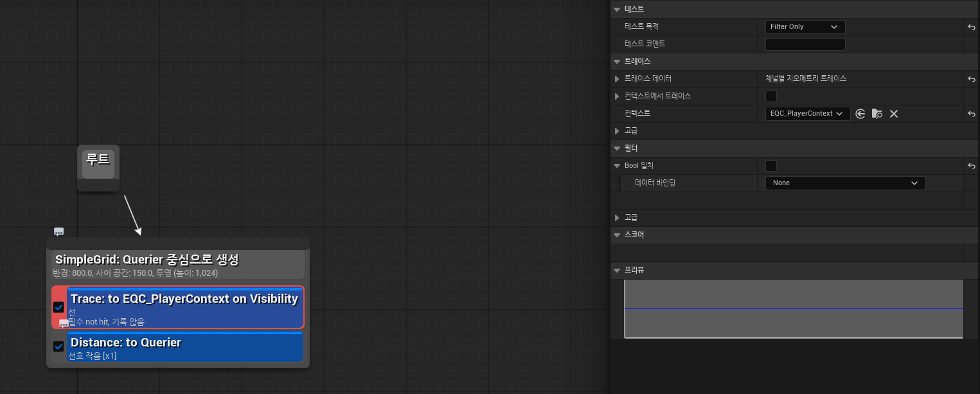Select the SimpleGrid generator node

point(178,265)
